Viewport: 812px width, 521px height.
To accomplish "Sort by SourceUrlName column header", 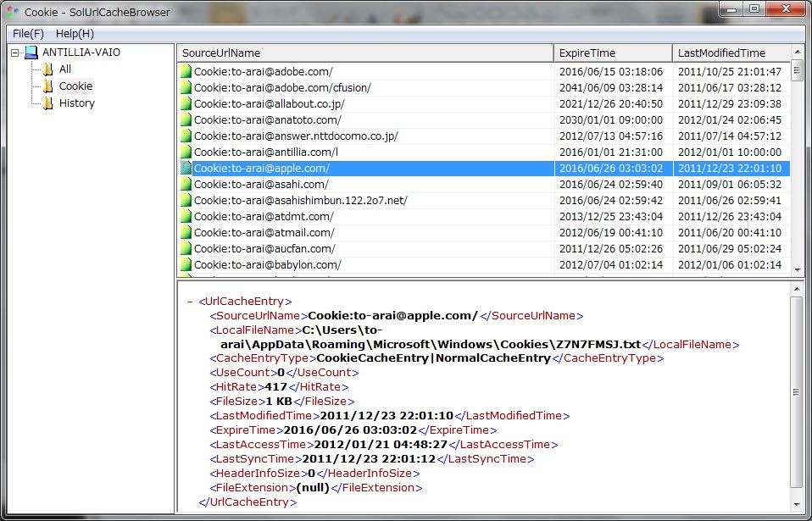I will tap(365, 53).
